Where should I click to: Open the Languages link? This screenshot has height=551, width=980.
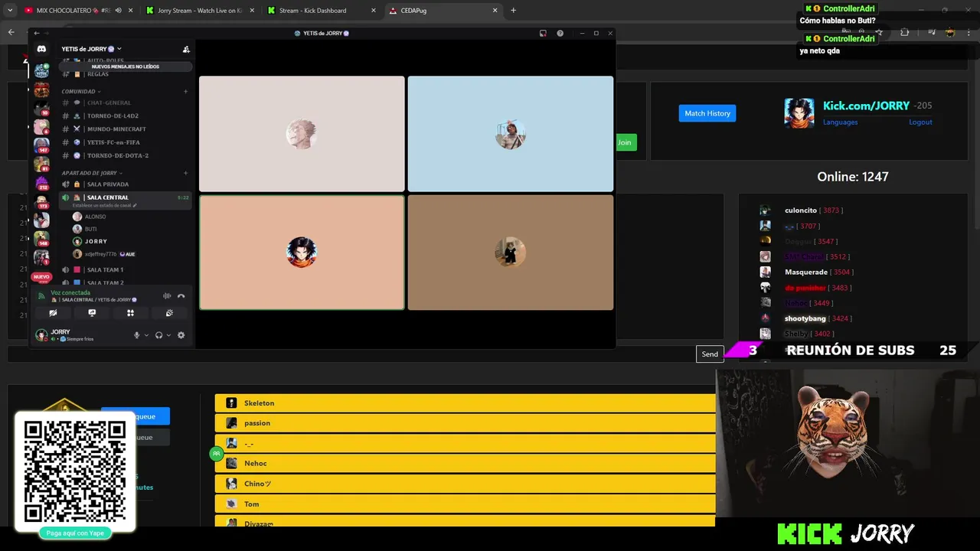pos(840,122)
